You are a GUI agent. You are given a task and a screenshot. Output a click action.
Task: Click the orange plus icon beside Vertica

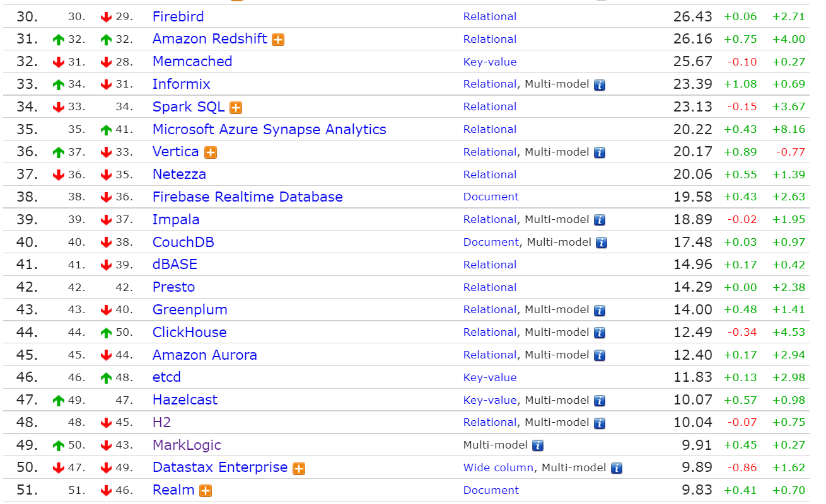pos(211,152)
